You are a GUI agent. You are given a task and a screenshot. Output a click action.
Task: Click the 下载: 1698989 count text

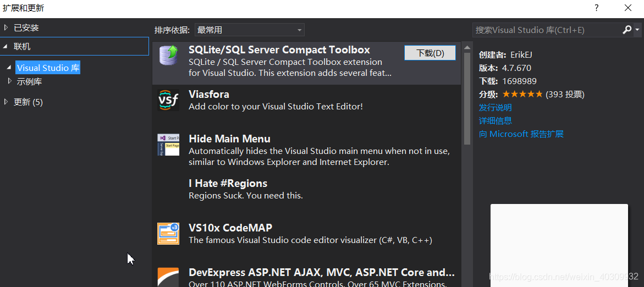tap(508, 81)
